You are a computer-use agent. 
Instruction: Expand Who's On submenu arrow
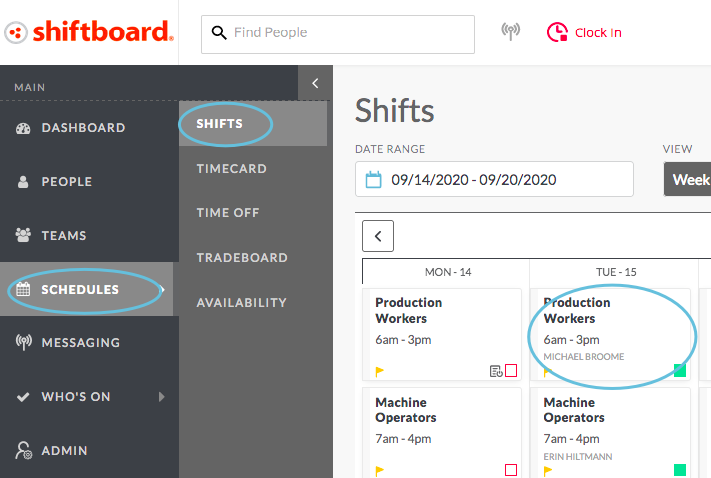pyautogui.click(x=162, y=397)
